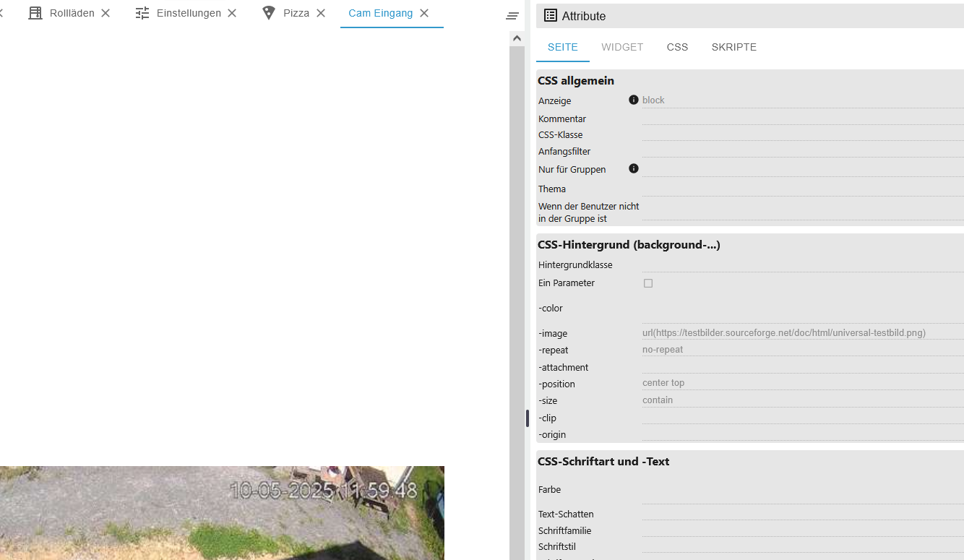
Task: Click info icon beside Nur für Gruppen
Action: (x=634, y=168)
